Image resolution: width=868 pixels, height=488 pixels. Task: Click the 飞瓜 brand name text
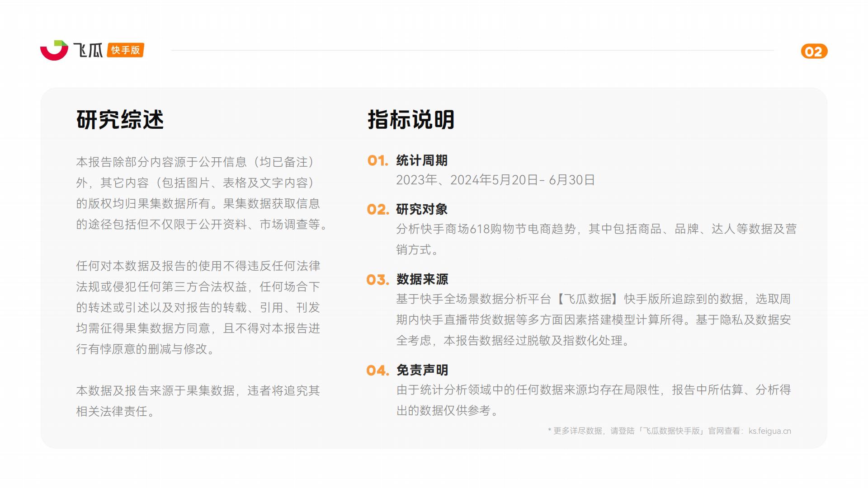click(x=88, y=50)
